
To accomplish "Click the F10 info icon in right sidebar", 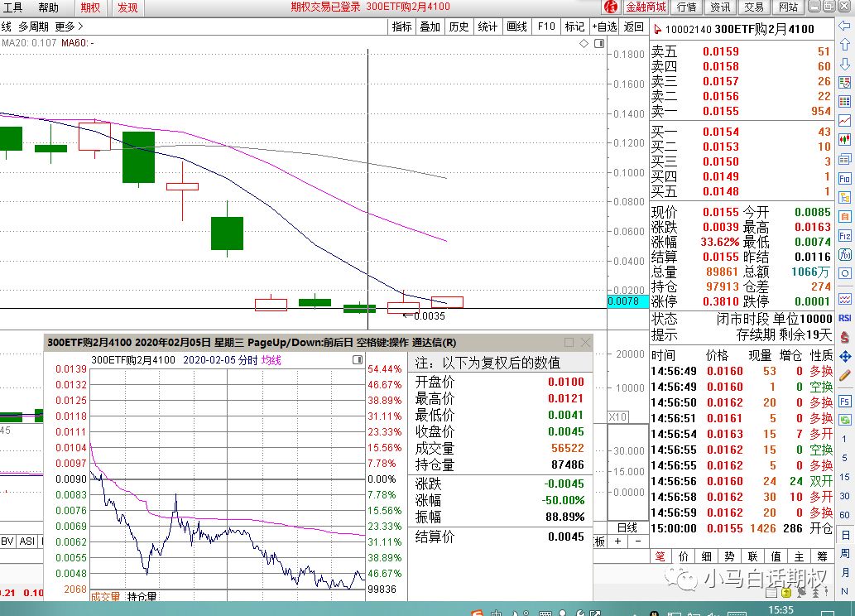I will click(x=844, y=178).
